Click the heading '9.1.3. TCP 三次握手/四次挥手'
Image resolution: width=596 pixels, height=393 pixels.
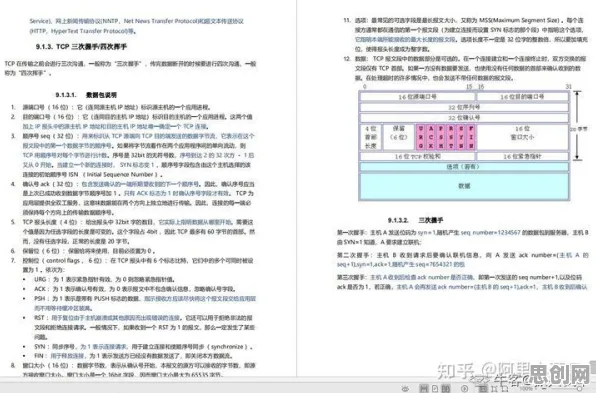[81, 47]
